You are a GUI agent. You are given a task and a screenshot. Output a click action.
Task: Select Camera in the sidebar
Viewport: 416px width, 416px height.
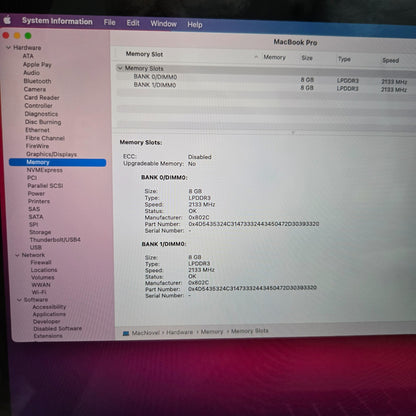click(x=35, y=89)
